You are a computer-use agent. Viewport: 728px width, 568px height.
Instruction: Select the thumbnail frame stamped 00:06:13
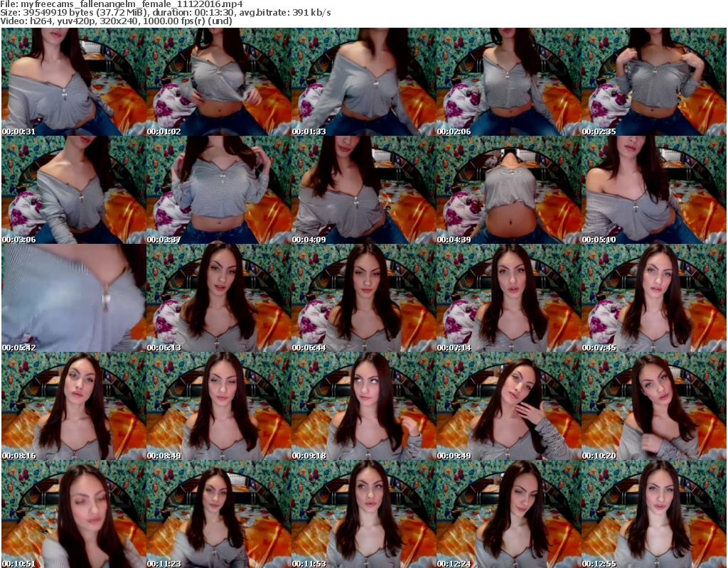pos(219,298)
